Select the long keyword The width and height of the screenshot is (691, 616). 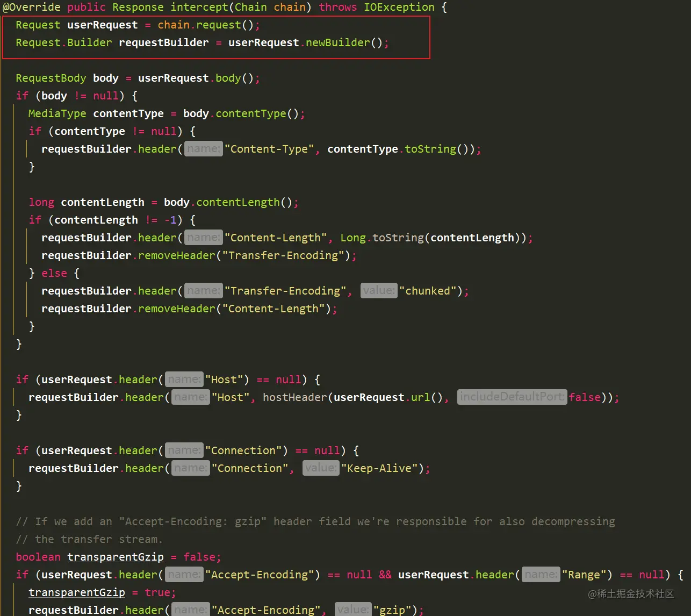pos(41,202)
